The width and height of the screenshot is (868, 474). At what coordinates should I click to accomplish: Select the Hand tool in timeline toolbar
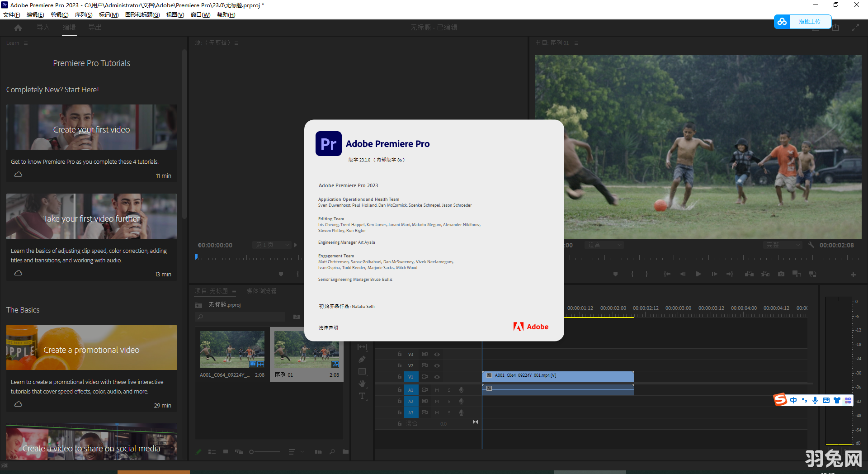point(362,383)
